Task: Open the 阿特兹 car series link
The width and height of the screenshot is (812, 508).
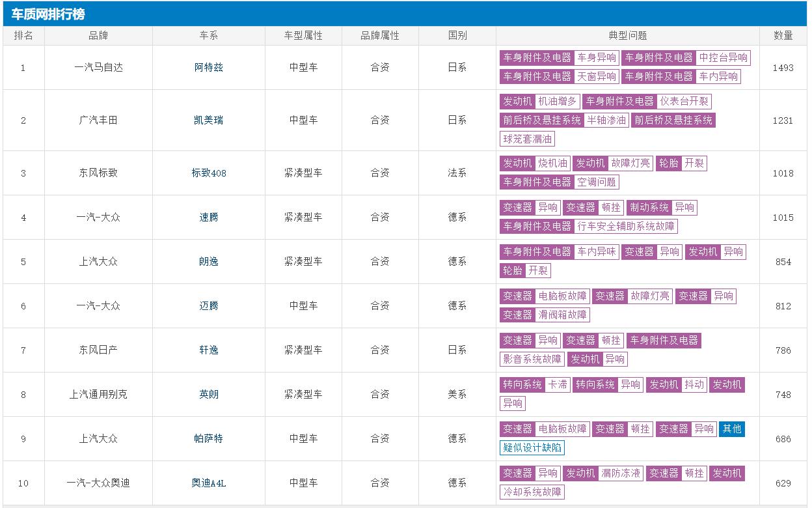Action: pos(208,67)
